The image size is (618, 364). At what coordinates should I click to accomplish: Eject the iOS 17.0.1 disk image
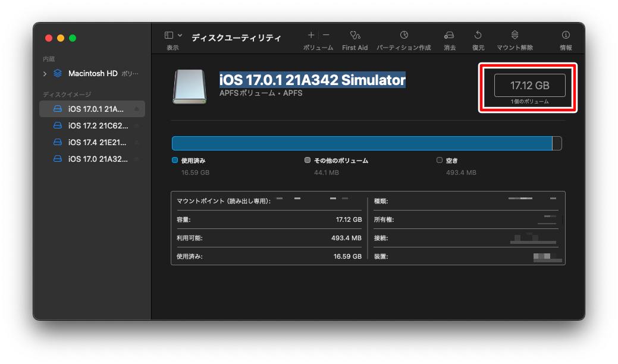coord(136,109)
